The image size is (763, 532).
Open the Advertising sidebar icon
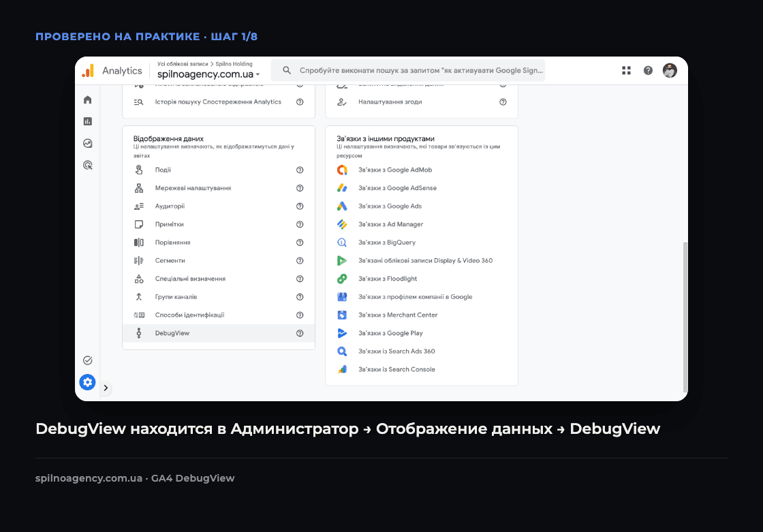tap(88, 165)
